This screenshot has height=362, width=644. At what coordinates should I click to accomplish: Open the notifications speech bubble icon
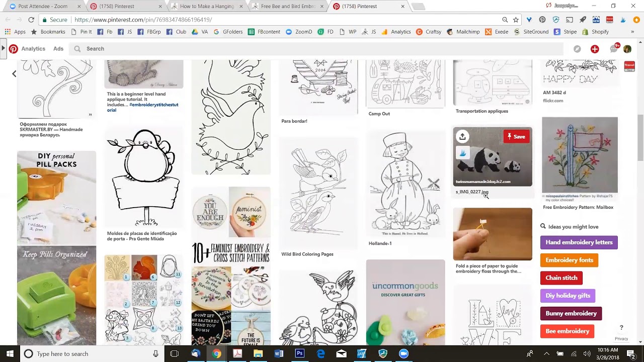pos(613,49)
